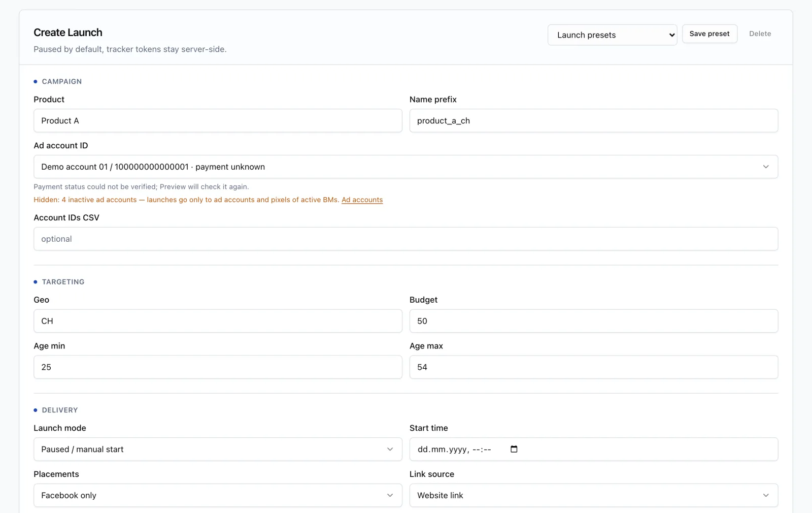The width and height of the screenshot is (812, 513).
Task: Expand the Ad account ID dropdown
Action: pyautogui.click(x=405, y=167)
